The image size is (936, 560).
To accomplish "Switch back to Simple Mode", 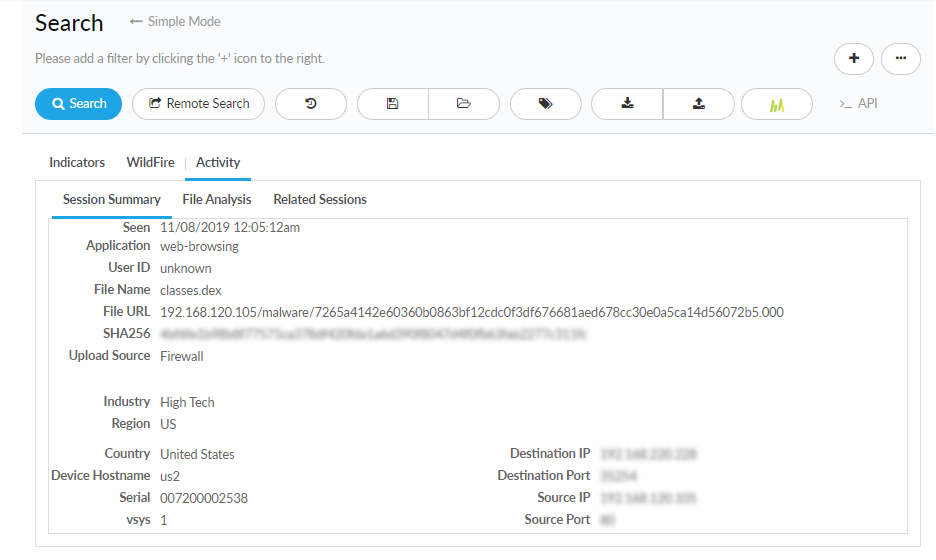I will [176, 21].
